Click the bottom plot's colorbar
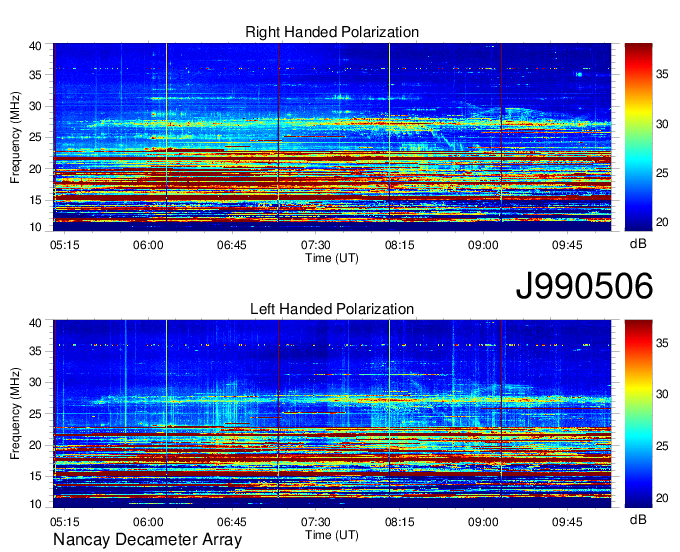 point(638,413)
